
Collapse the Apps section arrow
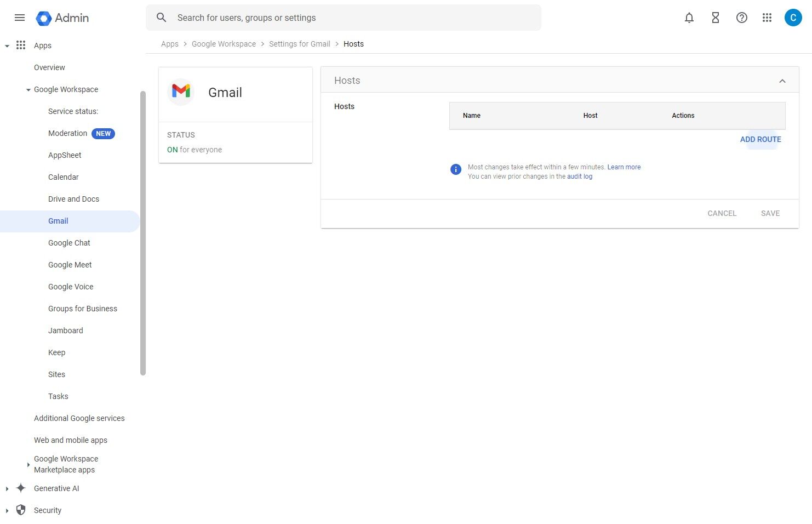[x=7, y=46]
